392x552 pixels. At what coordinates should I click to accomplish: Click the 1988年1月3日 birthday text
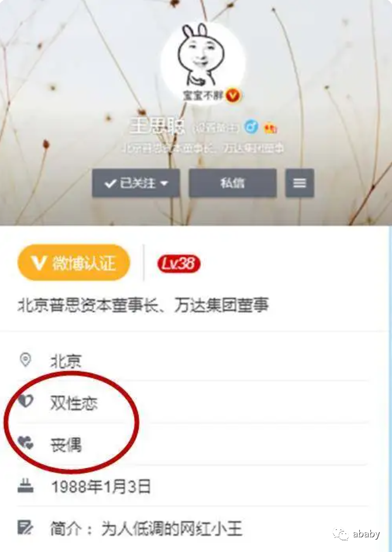coord(101,487)
